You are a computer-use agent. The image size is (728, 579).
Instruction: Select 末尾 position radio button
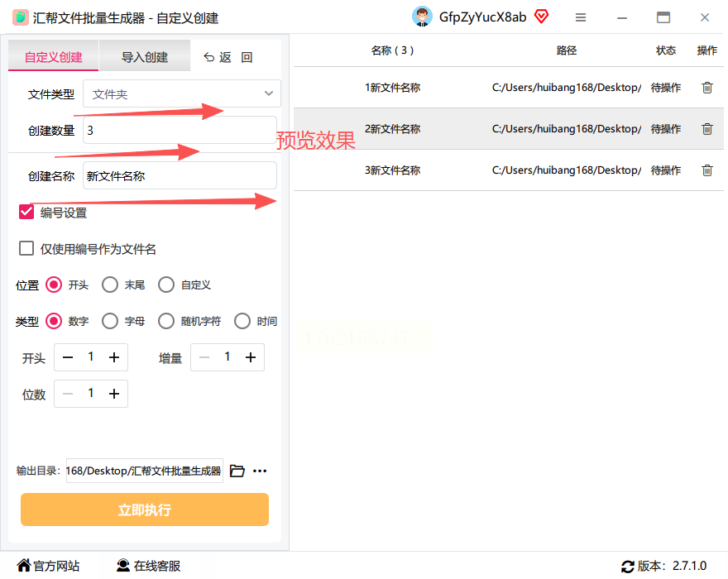(110, 285)
